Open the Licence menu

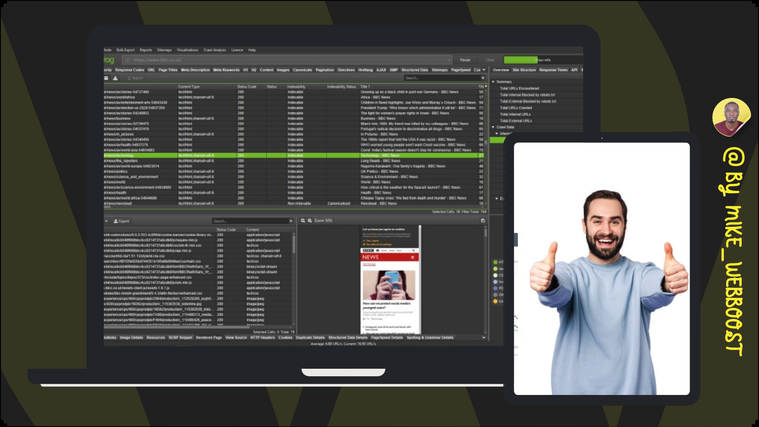237,50
